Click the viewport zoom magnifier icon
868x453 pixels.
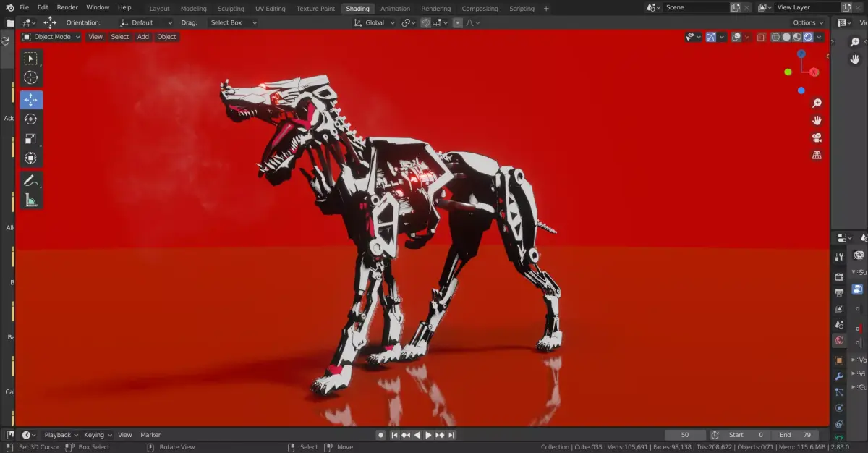pyautogui.click(x=817, y=103)
